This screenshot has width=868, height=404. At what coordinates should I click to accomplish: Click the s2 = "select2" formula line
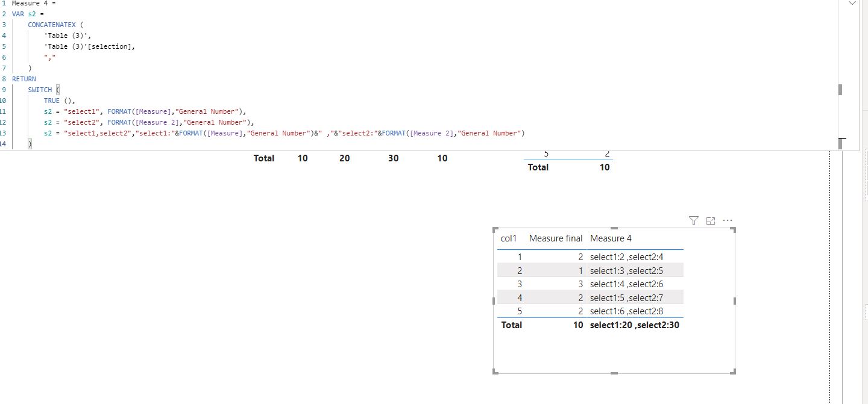pyautogui.click(x=149, y=122)
